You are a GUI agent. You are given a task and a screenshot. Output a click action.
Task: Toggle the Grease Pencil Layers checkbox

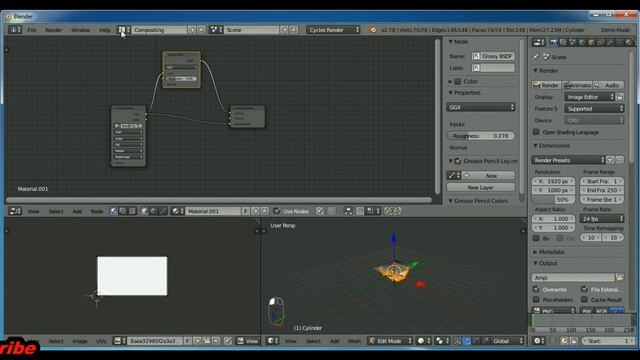[x=458, y=161]
